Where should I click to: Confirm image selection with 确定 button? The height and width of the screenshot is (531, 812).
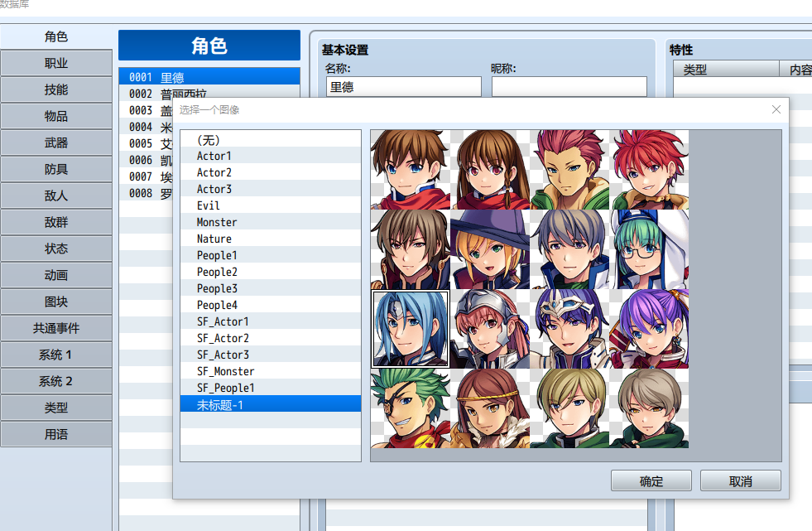point(651,480)
